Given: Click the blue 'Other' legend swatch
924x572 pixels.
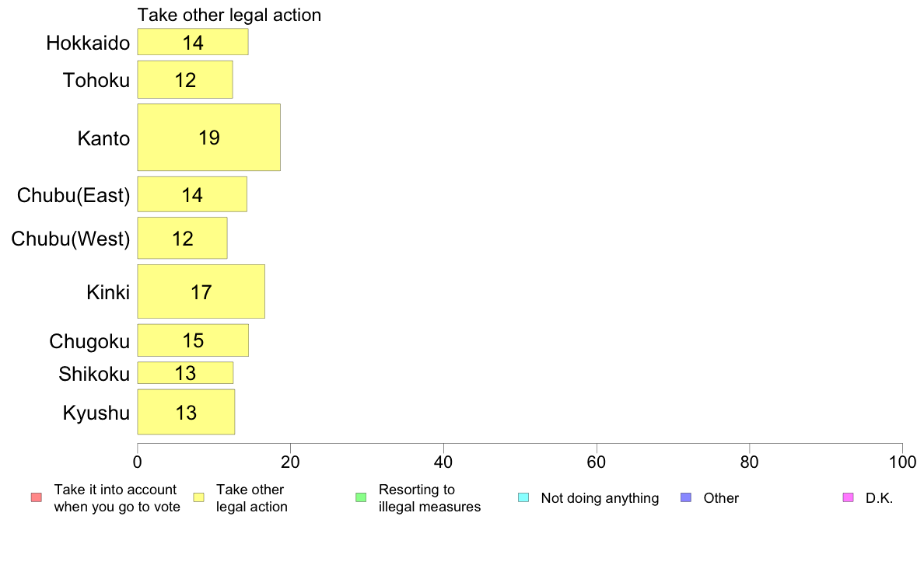Looking at the screenshot, I should pos(686,497).
